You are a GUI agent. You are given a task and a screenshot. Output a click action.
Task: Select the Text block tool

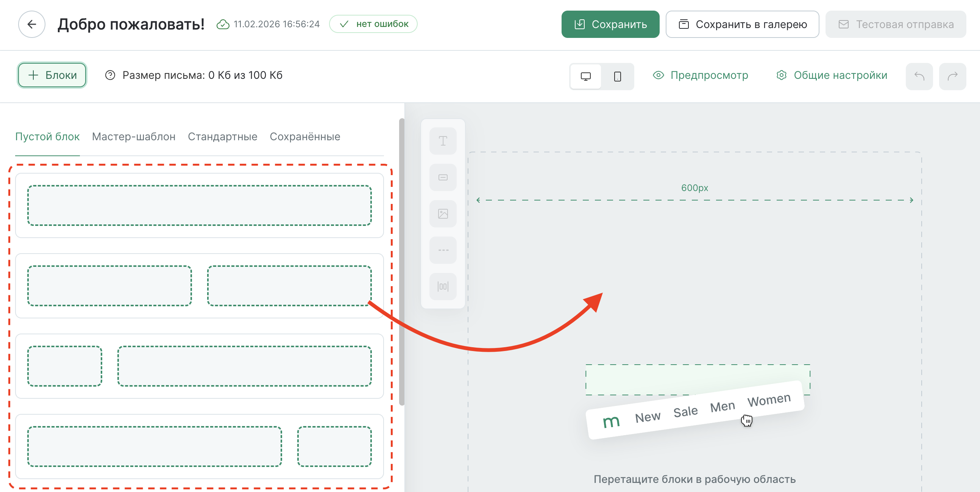click(x=442, y=141)
